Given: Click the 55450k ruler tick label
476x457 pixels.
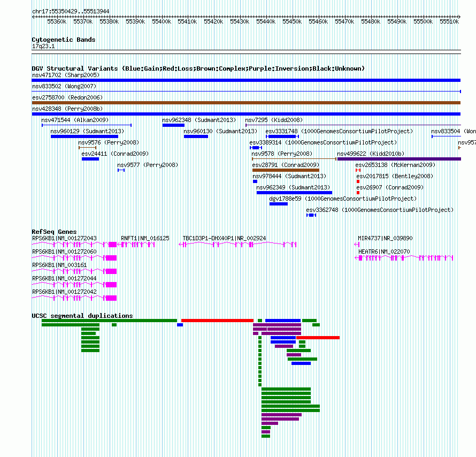Looking at the screenshot, I should (x=292, y=21).
